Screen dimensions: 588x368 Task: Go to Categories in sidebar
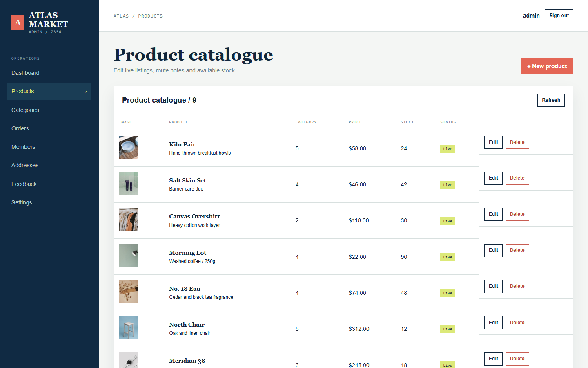click(x=49, y=110)
